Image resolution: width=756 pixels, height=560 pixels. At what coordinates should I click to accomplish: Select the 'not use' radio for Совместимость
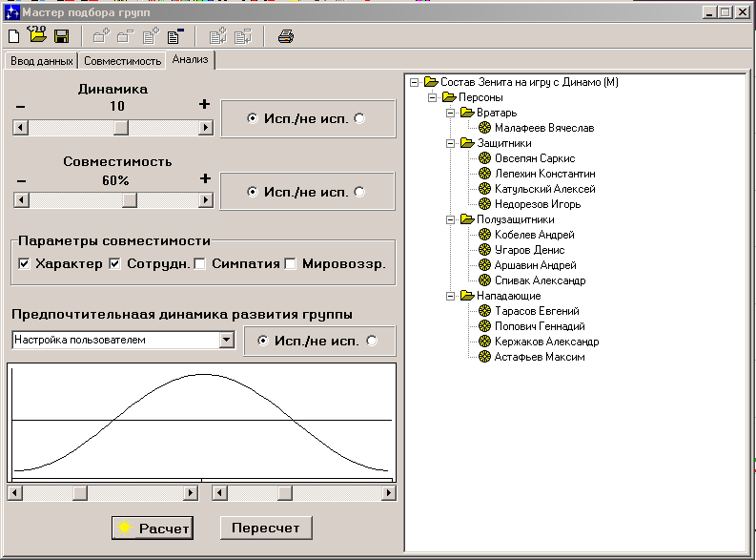coord(359,192)
